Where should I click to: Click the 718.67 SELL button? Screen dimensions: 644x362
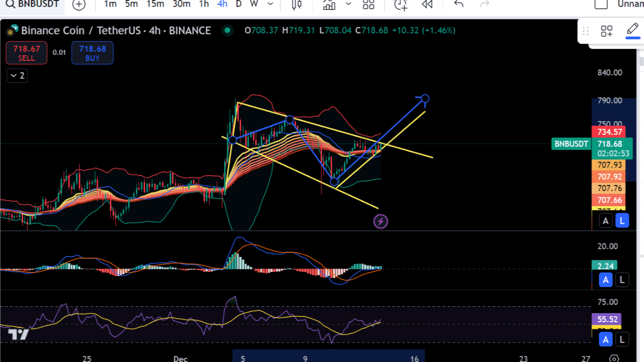click(27, 53)
